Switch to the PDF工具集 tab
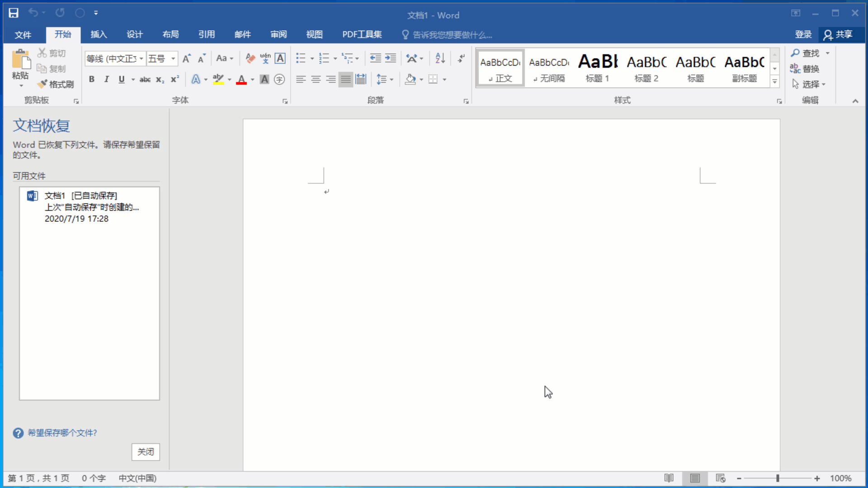The width and height of the screenshot is (868, 488). coord(362,34)
